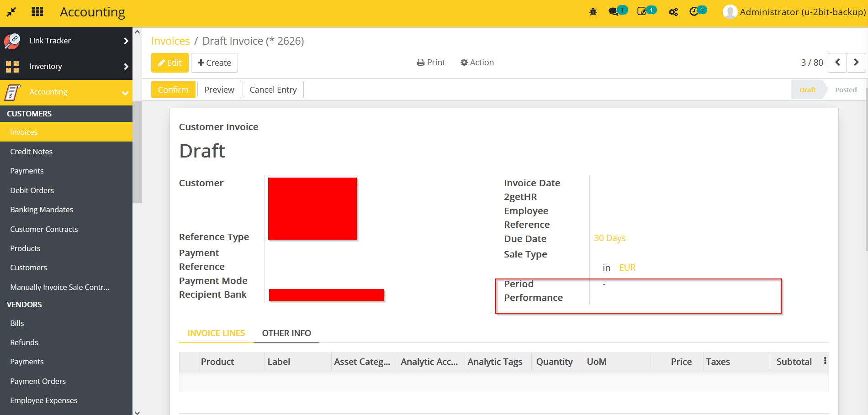The width and height of the screenshot is (868, 415).
Task: Select Credit Notes in sidebar
Action: 32,152
